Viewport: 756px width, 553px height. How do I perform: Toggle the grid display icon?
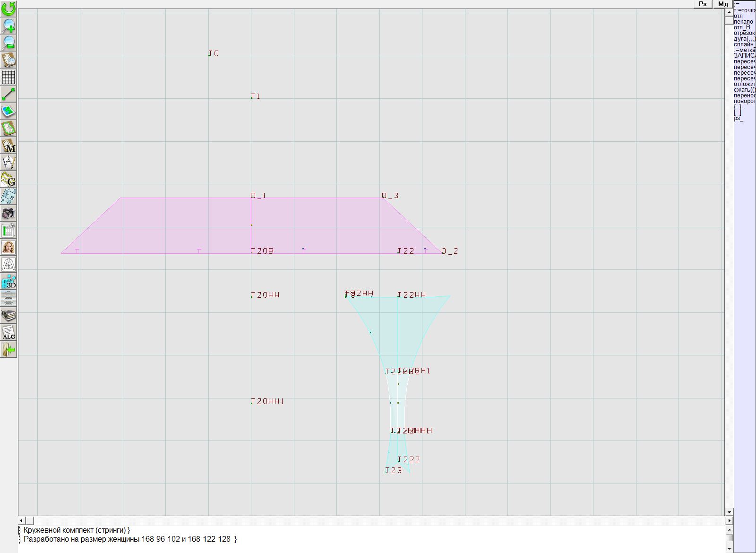coord(9,77)
